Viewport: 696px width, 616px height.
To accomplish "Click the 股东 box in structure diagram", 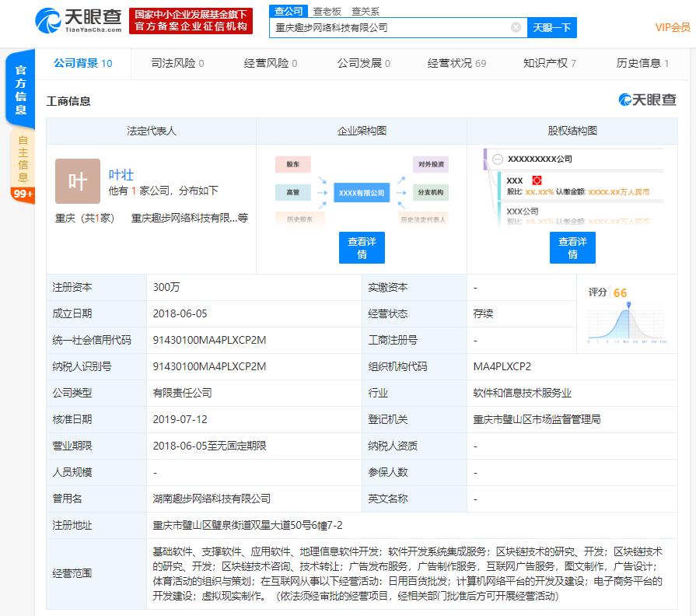I will pyautogui.click(x=293, y=164).
